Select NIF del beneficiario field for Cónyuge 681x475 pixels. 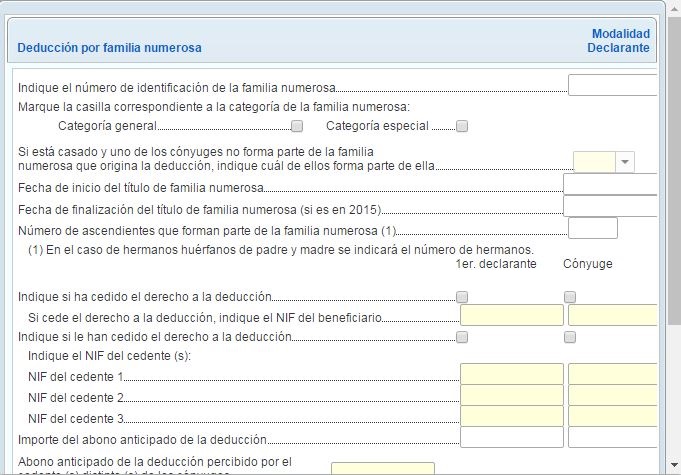612,316
